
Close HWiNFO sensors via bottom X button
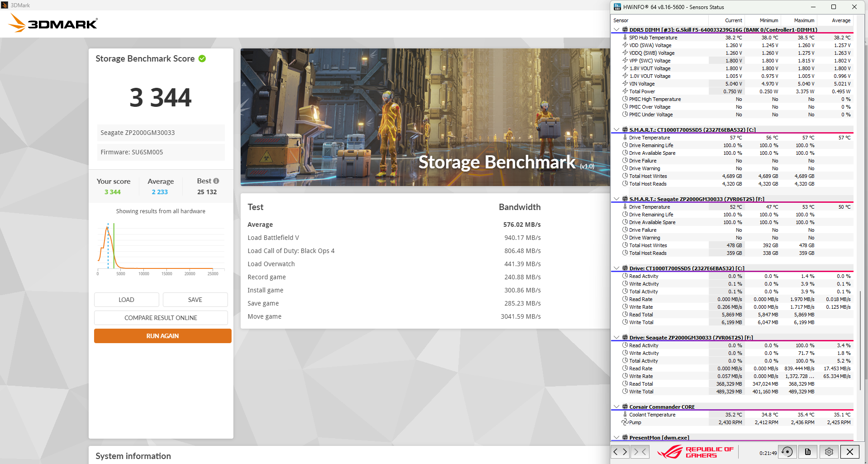coord(850,451)
